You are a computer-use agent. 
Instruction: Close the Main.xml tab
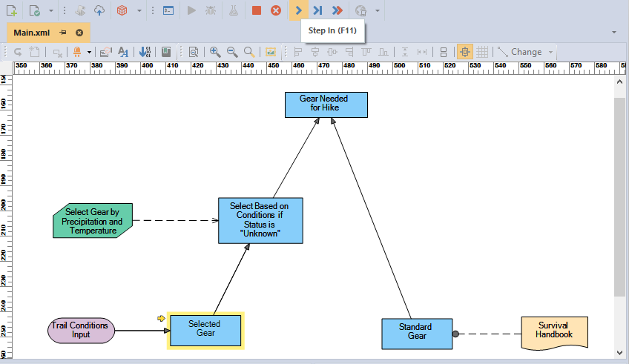79,33
